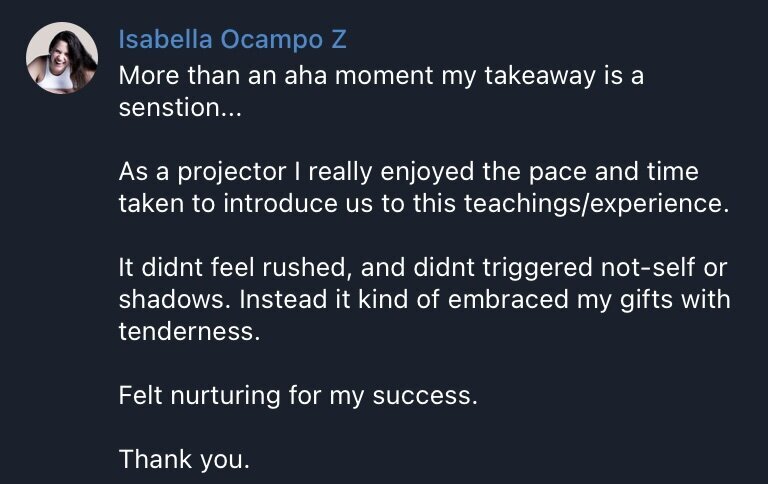Select the "shadows. Instead it kind of" line
The height and width of the screenshot is (484, 768).
[x=424, y=299]
